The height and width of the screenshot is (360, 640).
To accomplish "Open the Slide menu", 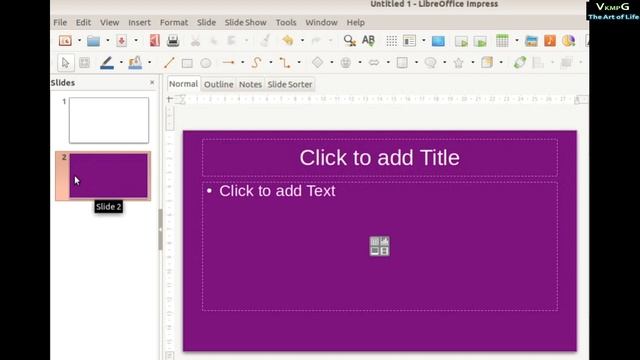I will point(206,22).
